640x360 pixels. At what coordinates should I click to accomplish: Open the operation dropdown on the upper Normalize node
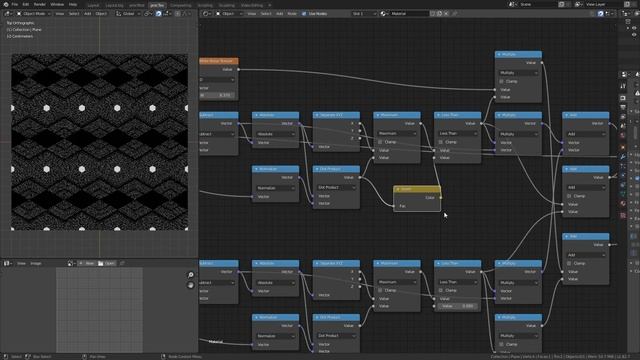276,188
